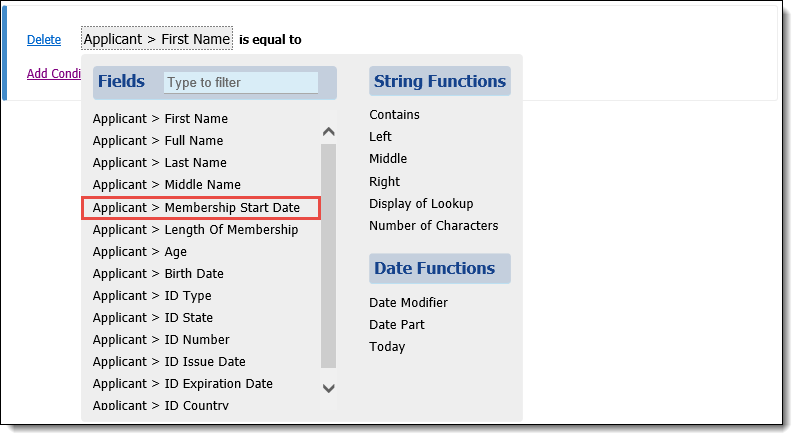The width and height of the screenshot is (798, 440).
Task: Click the is equal to operator
Action: click(x=270, y=40)
